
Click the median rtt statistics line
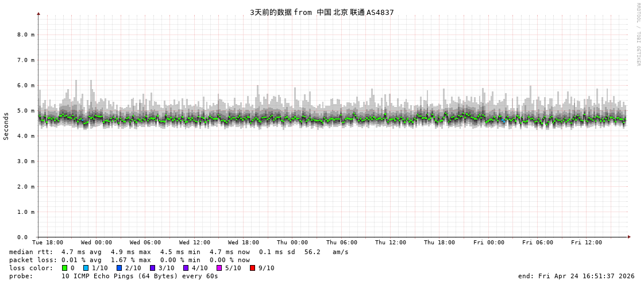click(179, 252)
